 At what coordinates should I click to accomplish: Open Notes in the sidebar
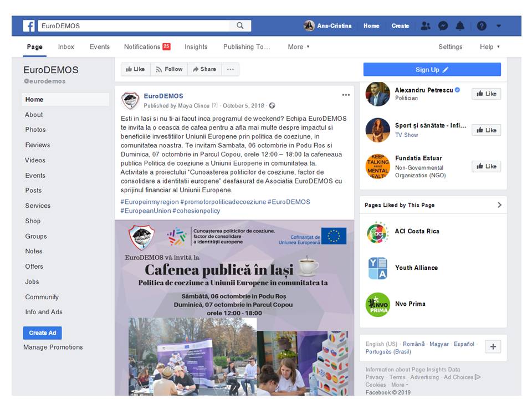[34, 251]
